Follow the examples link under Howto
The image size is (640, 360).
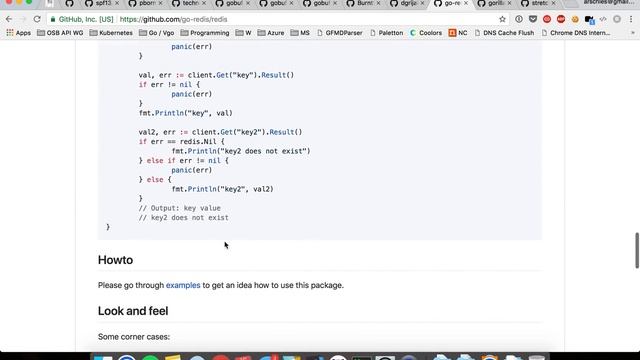click(x=183, y=285)
